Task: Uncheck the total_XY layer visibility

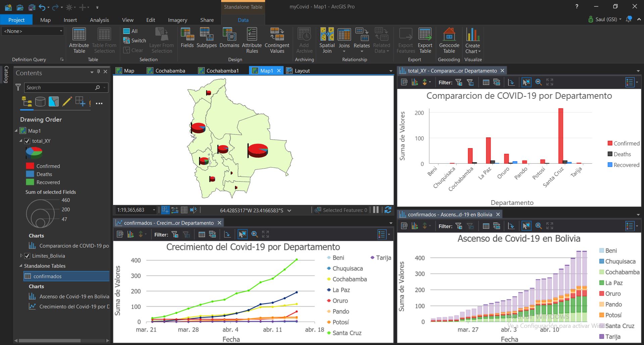Action: pos(28,141)
